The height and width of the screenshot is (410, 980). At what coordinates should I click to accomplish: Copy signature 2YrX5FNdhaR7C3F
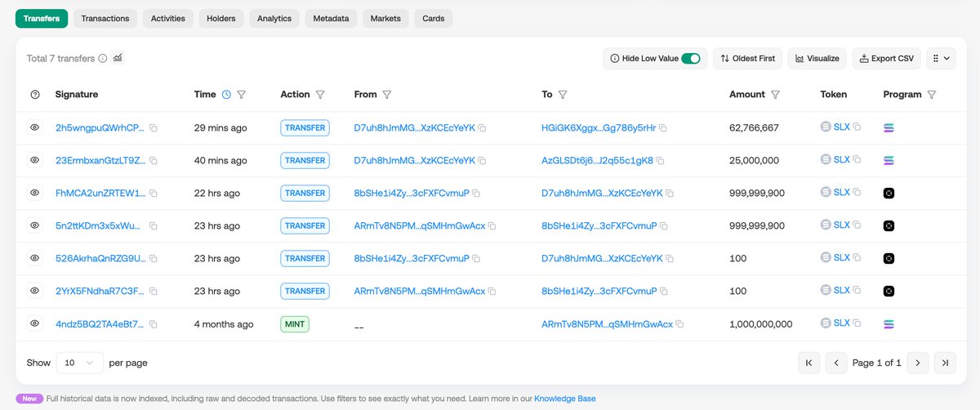click(154, 292)
